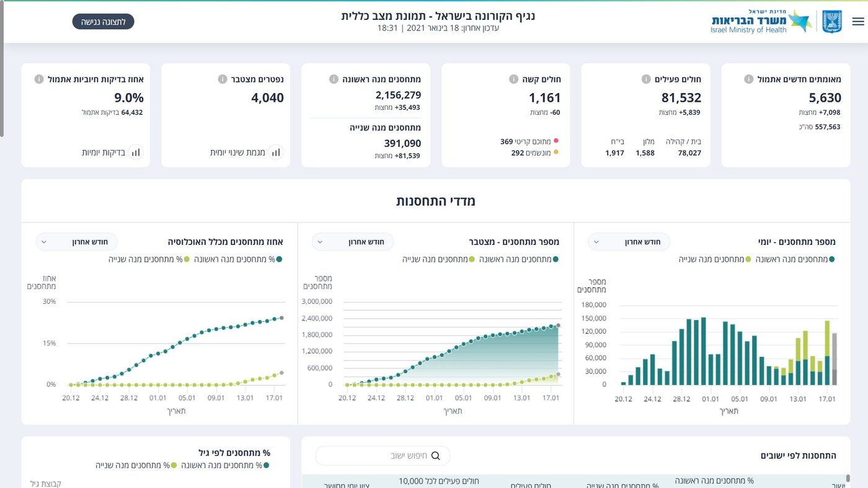Toggle מתחסנים מנה ראשונה legend in daily chart
Viewport: 868px width, 488px height.
pyautogui.click(x=795, y=259)
